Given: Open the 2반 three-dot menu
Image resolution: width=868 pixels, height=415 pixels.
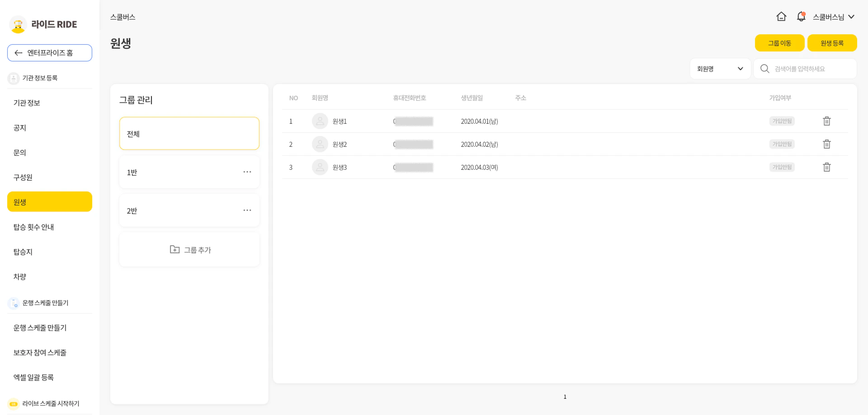Looking at the screenshot, I should point(247,210).
